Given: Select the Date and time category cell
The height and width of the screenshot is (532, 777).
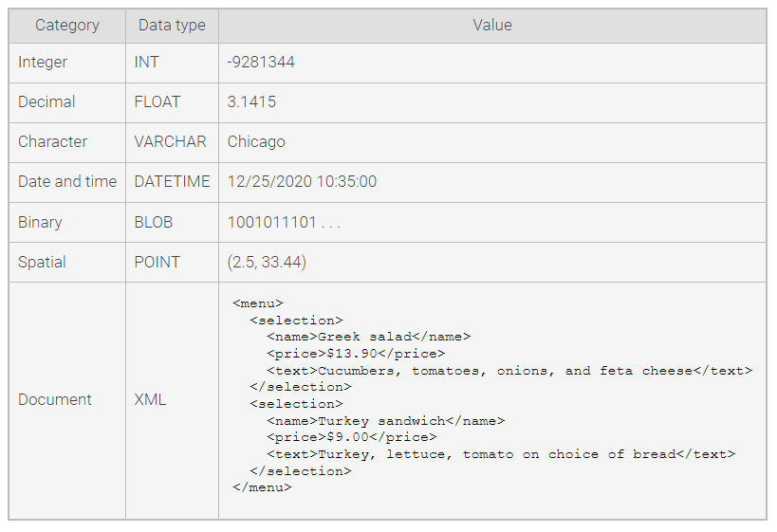Looking at the screenshot, I should pos(67,182).
